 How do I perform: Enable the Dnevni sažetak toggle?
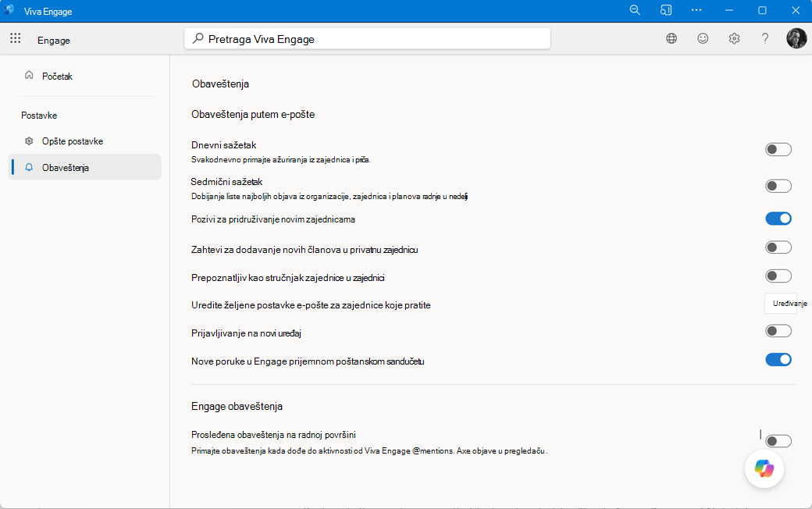pos(778,150)
